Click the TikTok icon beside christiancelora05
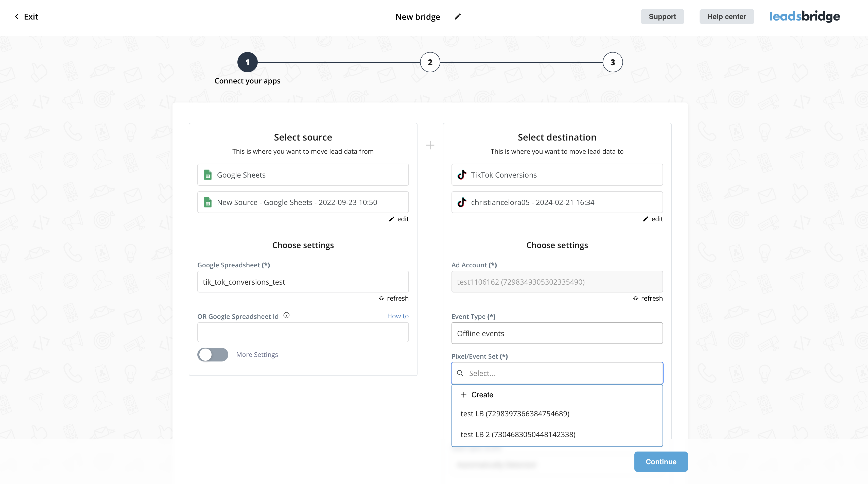This screenshot has width=868, height=484. click(462, 202)
